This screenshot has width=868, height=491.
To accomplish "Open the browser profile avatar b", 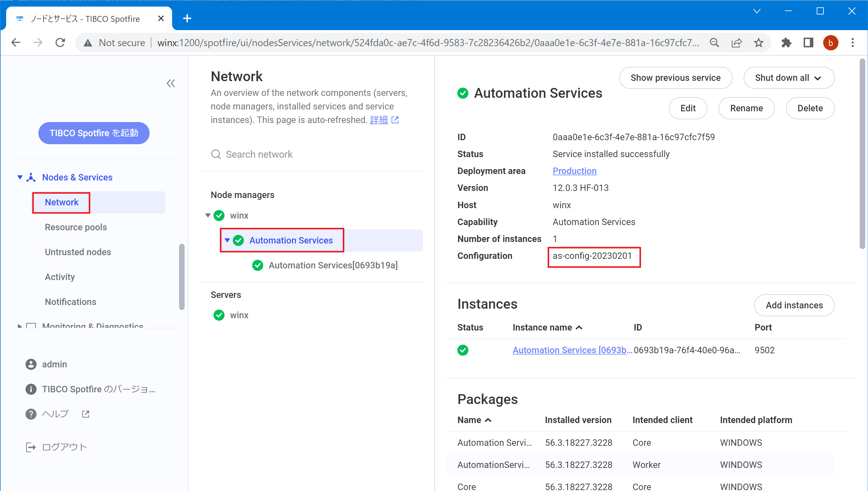I will (831, 43).
